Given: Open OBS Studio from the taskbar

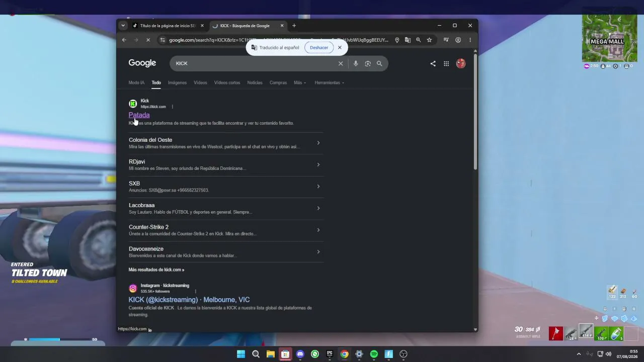Looking at the screenshot, I should [x=404, y=354].
